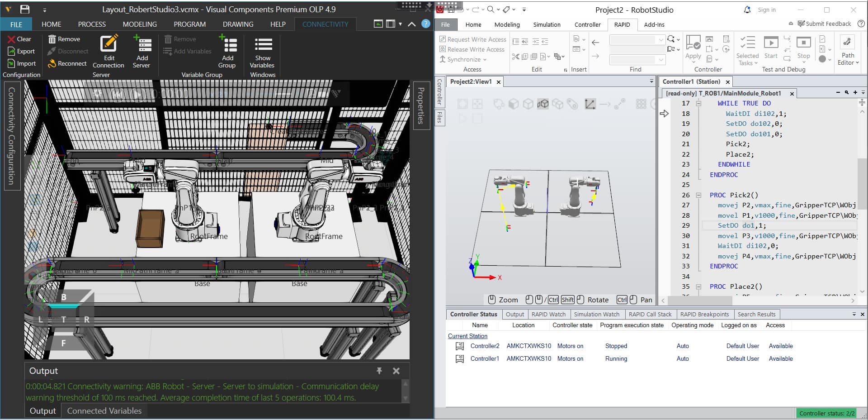Screen dimensions: 868x420
Task: Click Start in Test and Debug group
Action: (771, 48)
